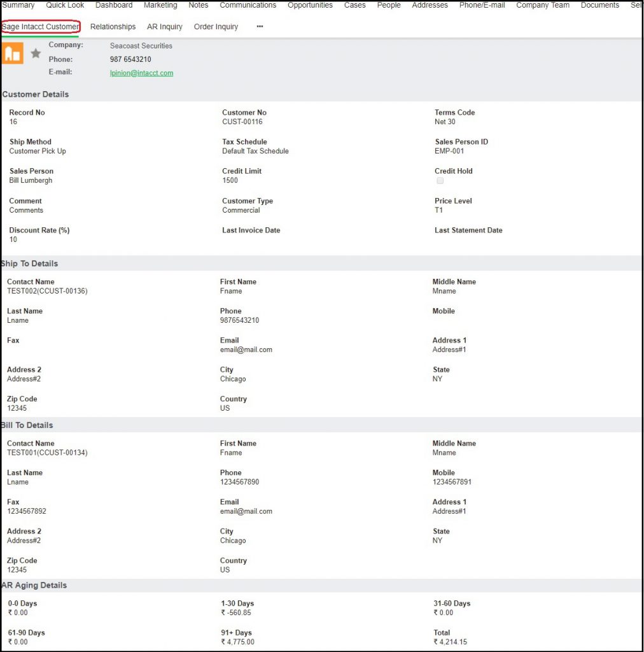
Task: Open the Dashboard tab
Action: click(x=114, y=5)
